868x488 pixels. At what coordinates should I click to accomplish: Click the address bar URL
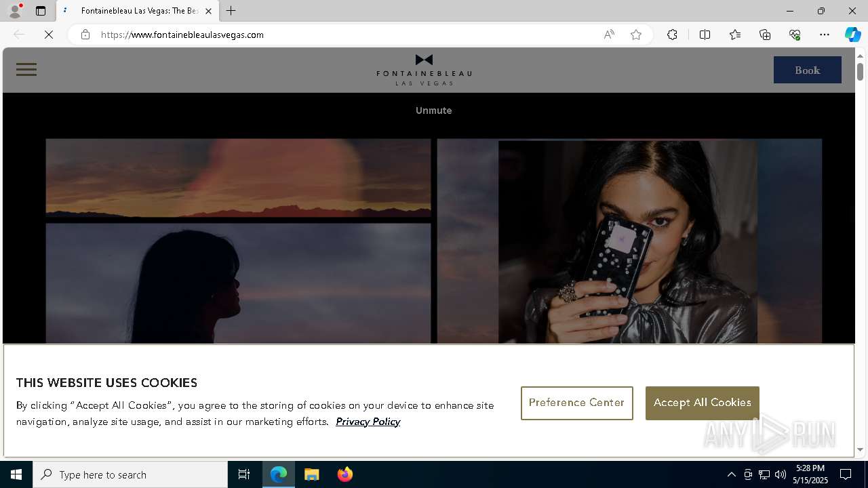[x=182, y=35]
